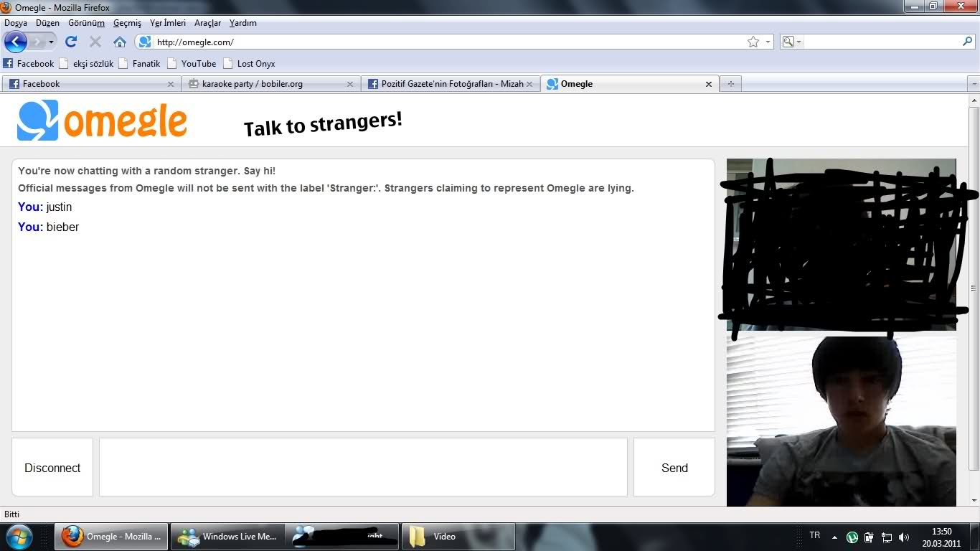This screenshot has width=980, height=551.
Task: Show hidden tray icons arrow
Action: point(834,537)
